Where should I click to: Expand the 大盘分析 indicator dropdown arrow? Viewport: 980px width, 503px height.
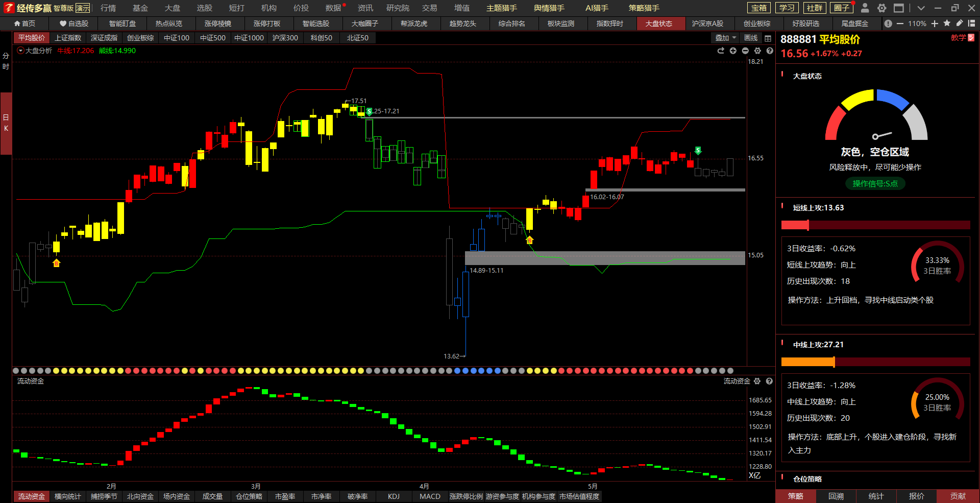coord(20,51)
